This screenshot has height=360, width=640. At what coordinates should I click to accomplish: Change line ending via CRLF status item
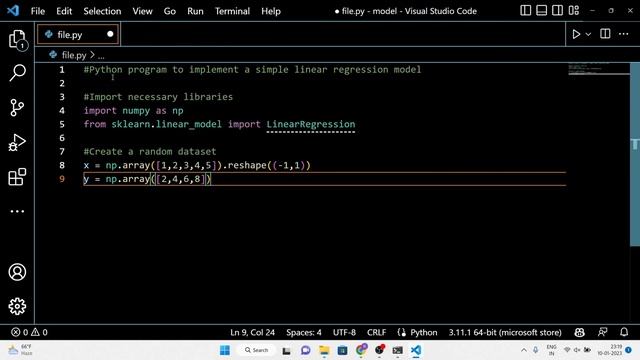pyautogui.click(x=376, y=332)
